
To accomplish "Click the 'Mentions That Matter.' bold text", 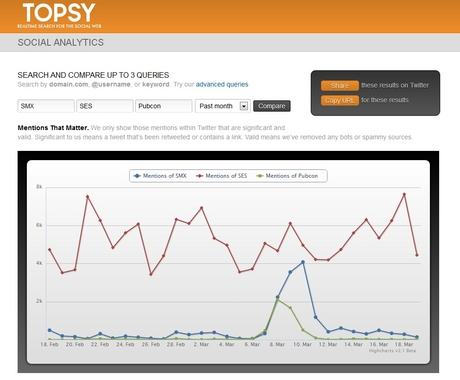I will click(53, 128).
